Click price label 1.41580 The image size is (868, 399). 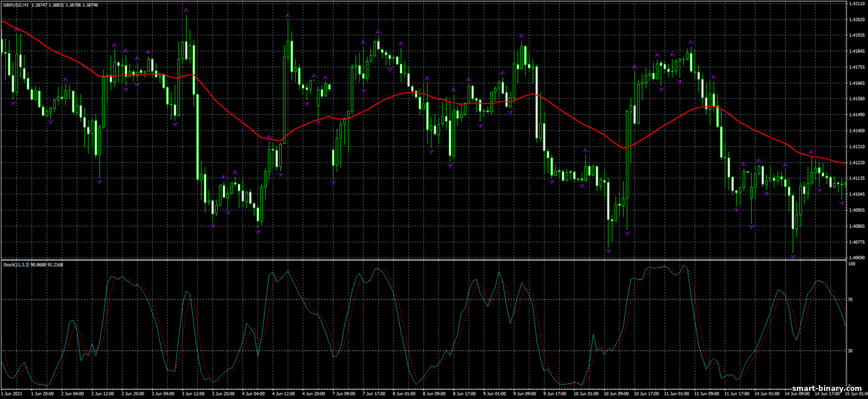pyautogui.click(x=856, y=99)
